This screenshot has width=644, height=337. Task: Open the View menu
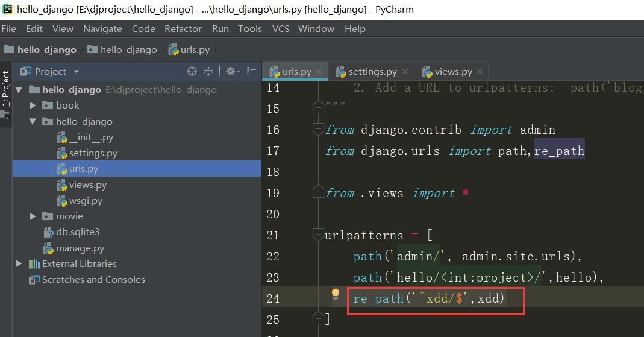point(63,29)
